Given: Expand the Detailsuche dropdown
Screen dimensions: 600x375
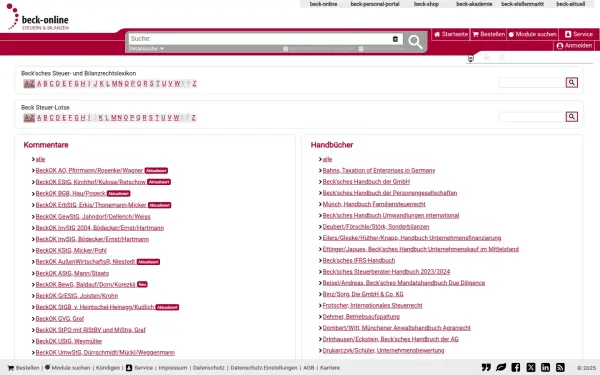Looking at the screenshot, I should point(146,49).
